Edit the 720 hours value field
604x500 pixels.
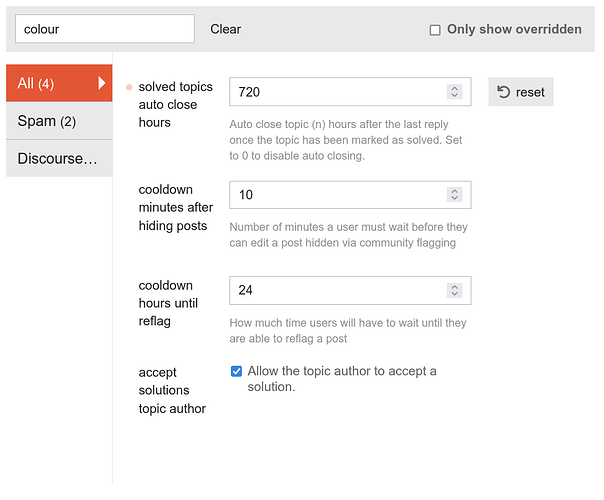(x=350, y=92)
